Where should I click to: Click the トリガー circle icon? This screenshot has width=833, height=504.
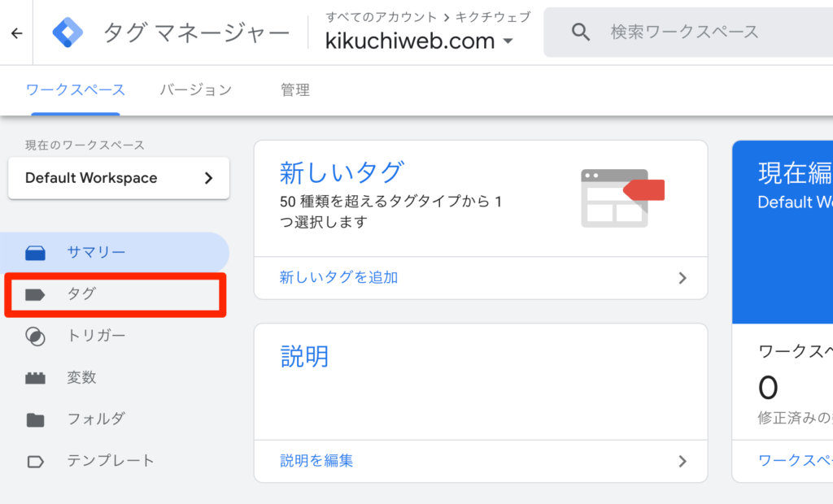coord(36,337)
